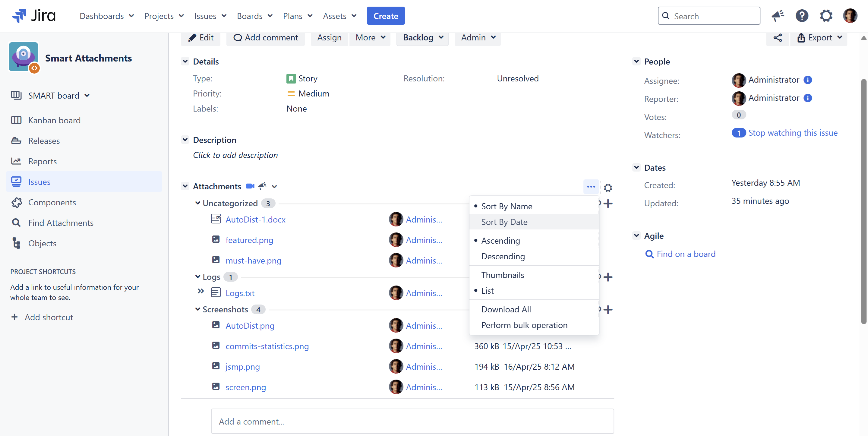
Task: Open the share issue icon
Action: 777,38
